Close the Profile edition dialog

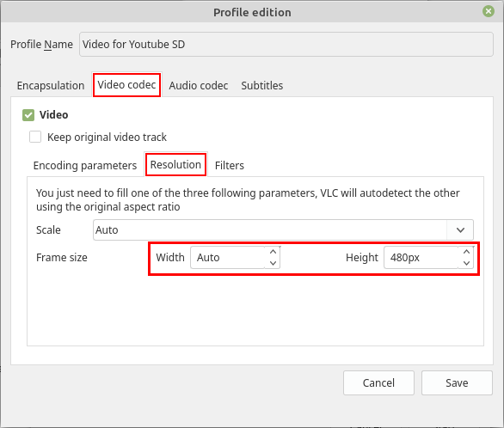click(489, 11)
